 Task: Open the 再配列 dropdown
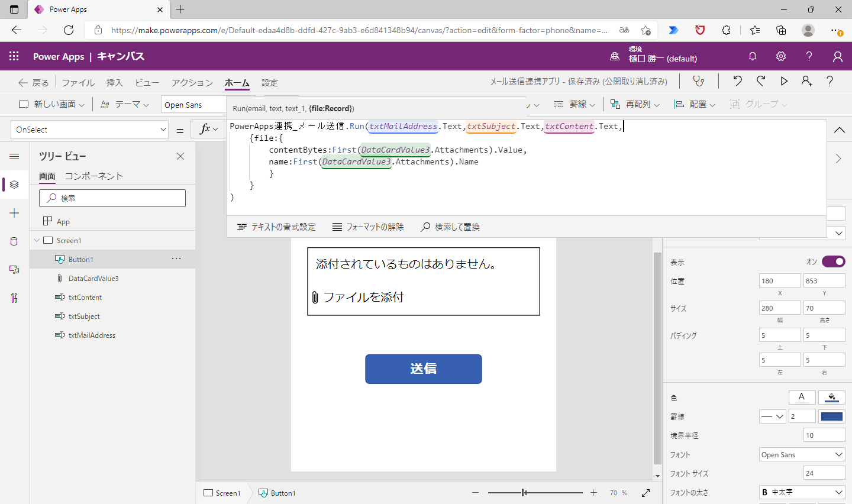click(x=634, y=104)
